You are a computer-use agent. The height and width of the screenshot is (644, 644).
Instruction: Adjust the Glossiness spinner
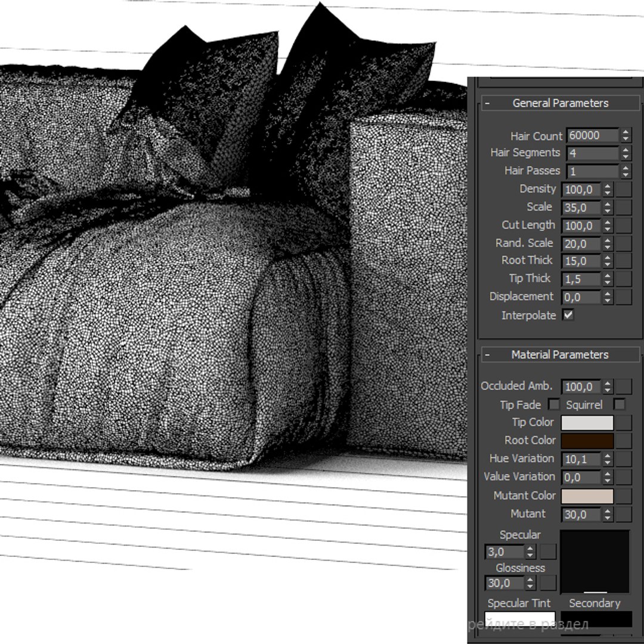coord(531,583)
